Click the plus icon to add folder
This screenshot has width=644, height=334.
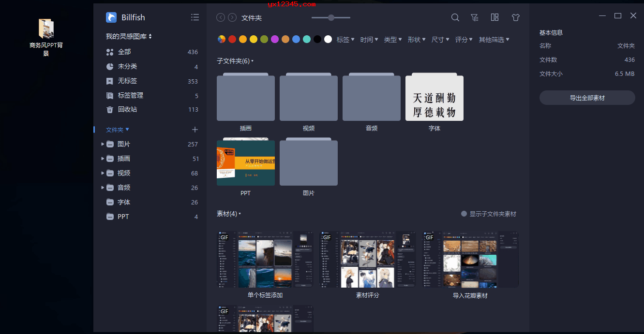coord(195,130)
